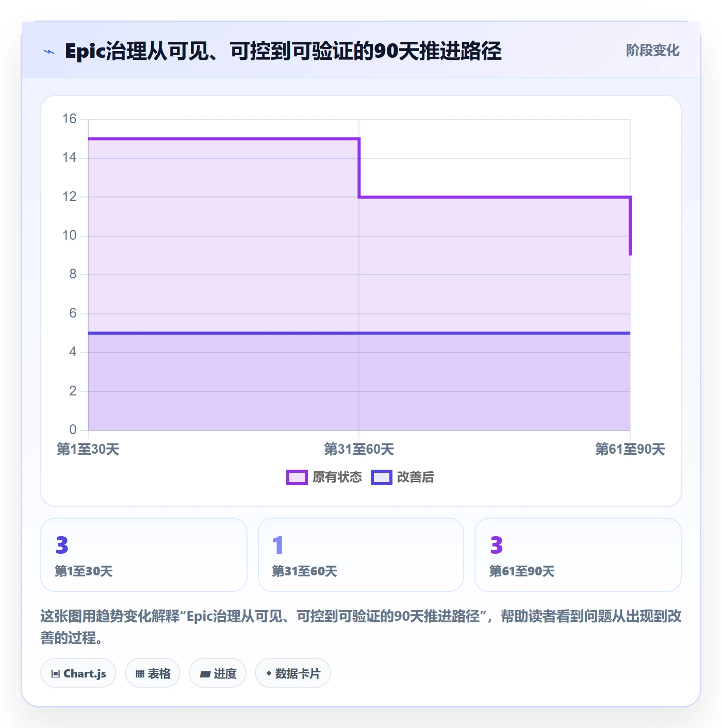Viewport: 722px width, 728px height.
Task: Open the 第1至30天 data card
Action: 144,555
